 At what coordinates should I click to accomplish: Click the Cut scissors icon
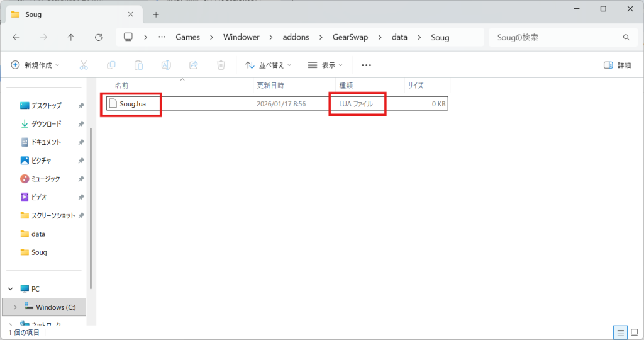coord(84,65)
